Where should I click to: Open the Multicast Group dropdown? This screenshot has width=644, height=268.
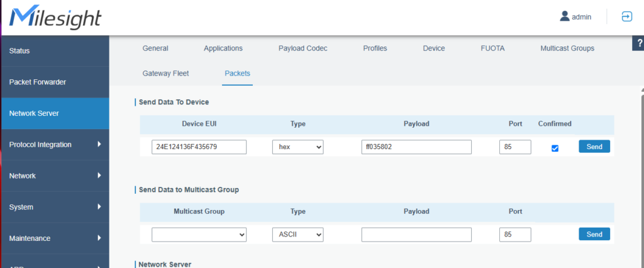point(199,235)
